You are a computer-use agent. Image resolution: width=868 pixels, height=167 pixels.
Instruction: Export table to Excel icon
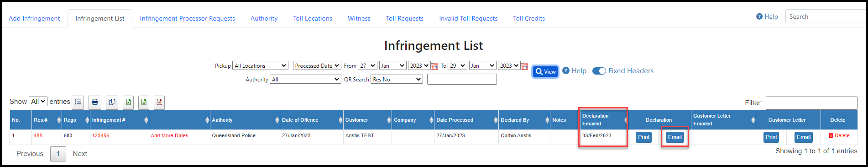coord(128,102)
